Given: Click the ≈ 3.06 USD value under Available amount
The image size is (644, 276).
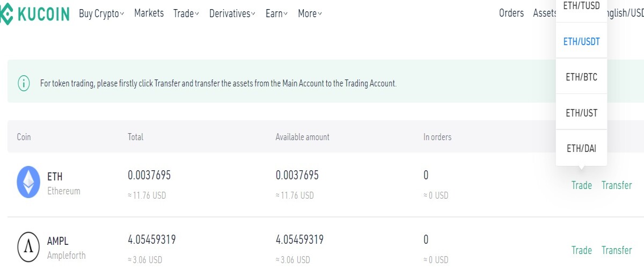Looking at the screenshot, I should [292, 260].
